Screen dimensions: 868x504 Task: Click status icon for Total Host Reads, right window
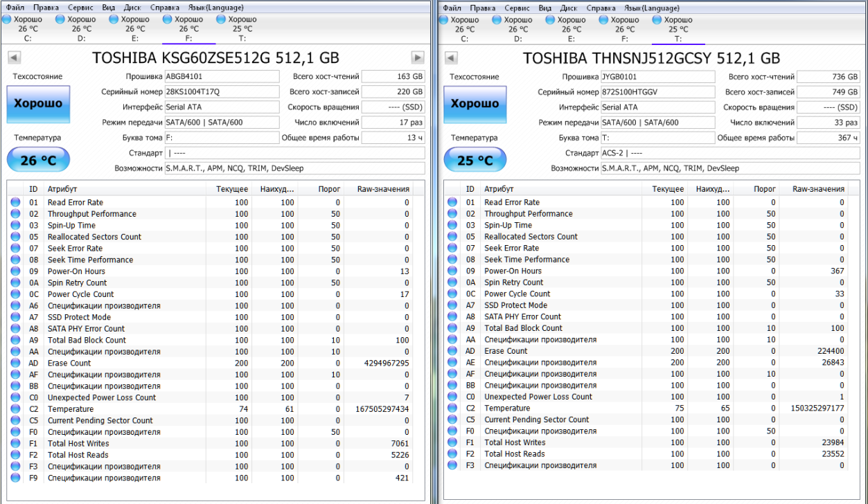click(x=452, y=454)
